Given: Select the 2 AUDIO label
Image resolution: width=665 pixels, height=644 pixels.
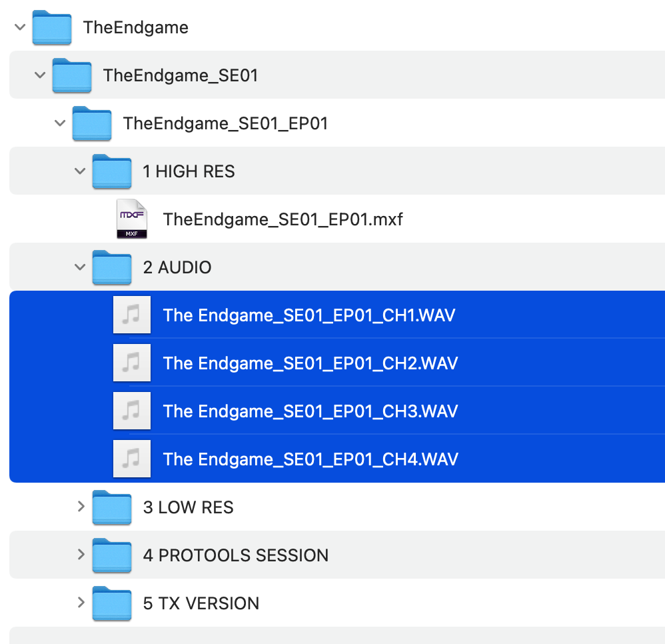Looking at the screenshot, I should [x=177, y=268].
